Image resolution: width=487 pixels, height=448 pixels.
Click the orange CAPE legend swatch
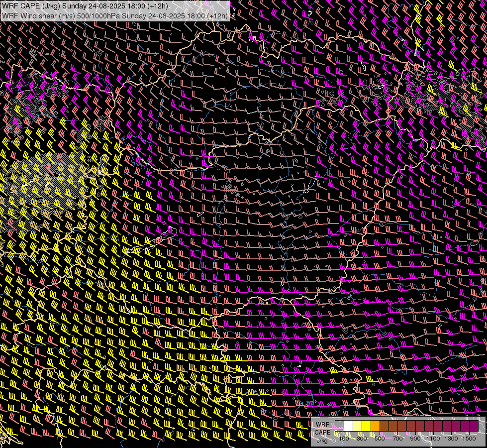375,426
